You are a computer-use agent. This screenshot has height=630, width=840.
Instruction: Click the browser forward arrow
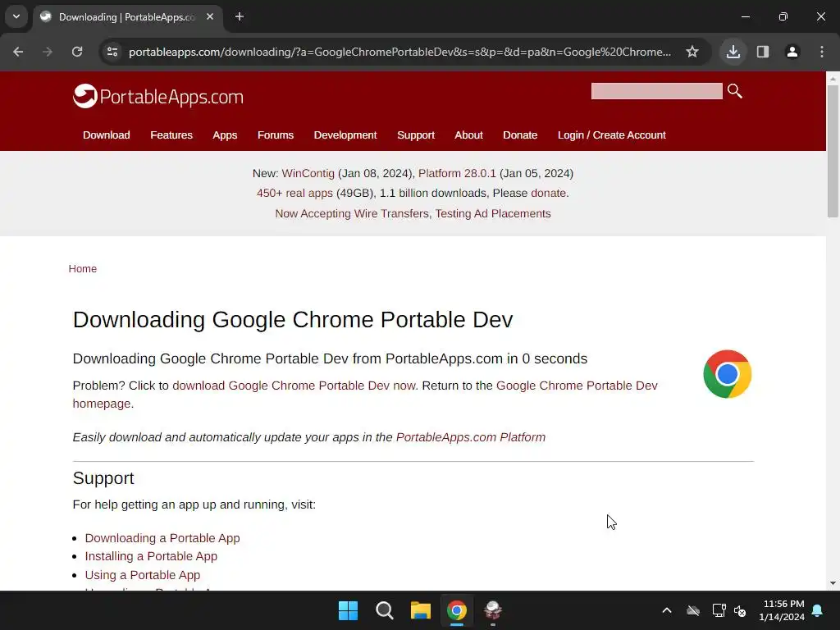tap(48, 52)
